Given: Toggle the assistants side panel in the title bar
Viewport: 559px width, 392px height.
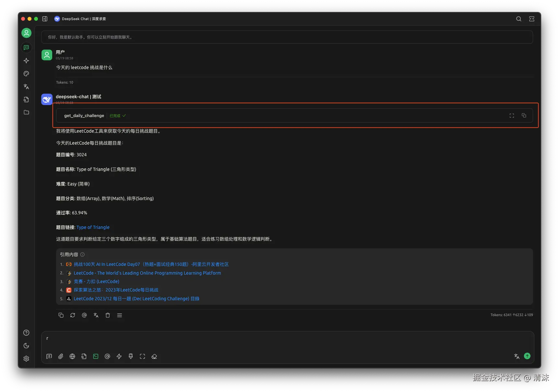Looking at the screenshot, I should 45,19.
